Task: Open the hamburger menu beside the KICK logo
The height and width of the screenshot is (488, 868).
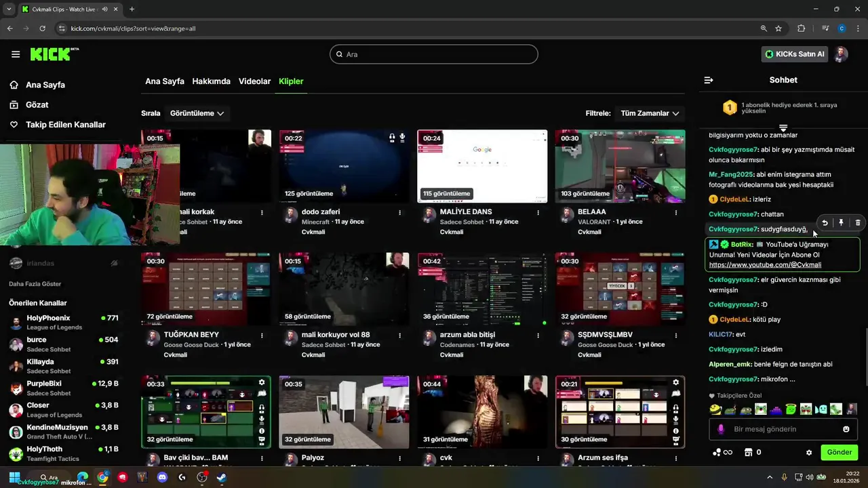Action: tap(16, 54)
